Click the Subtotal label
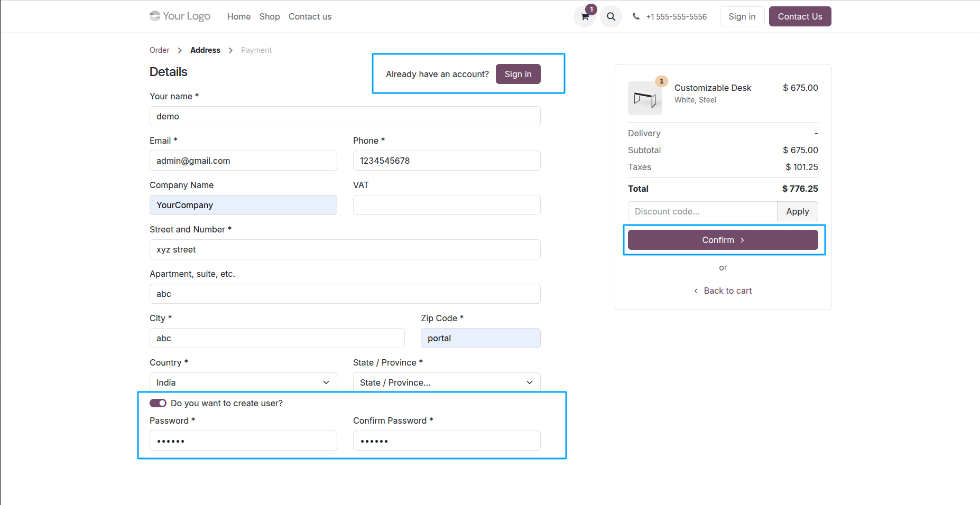The height and width of the screenshot is (505, 980). click(644, 150)
